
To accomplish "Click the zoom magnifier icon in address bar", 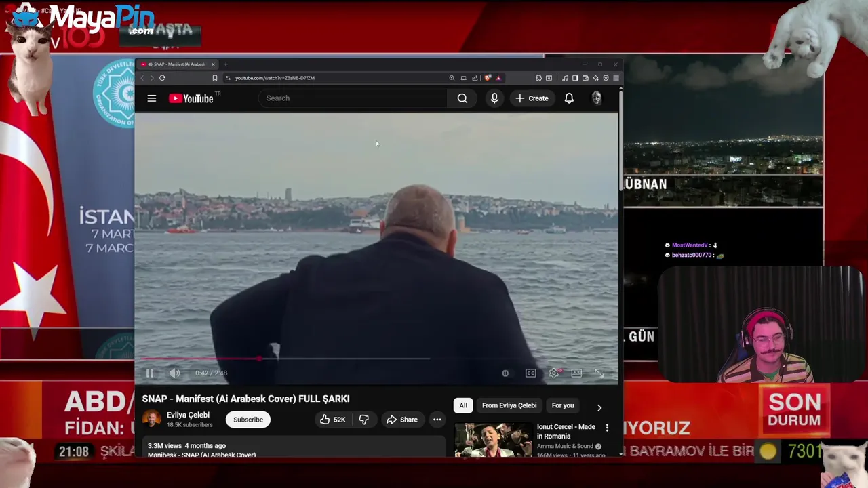I will point(452,78).
